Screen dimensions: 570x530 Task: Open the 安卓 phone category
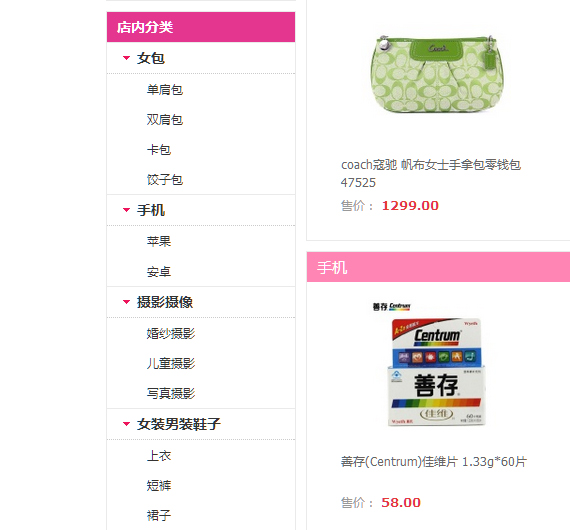pos(158,272)
